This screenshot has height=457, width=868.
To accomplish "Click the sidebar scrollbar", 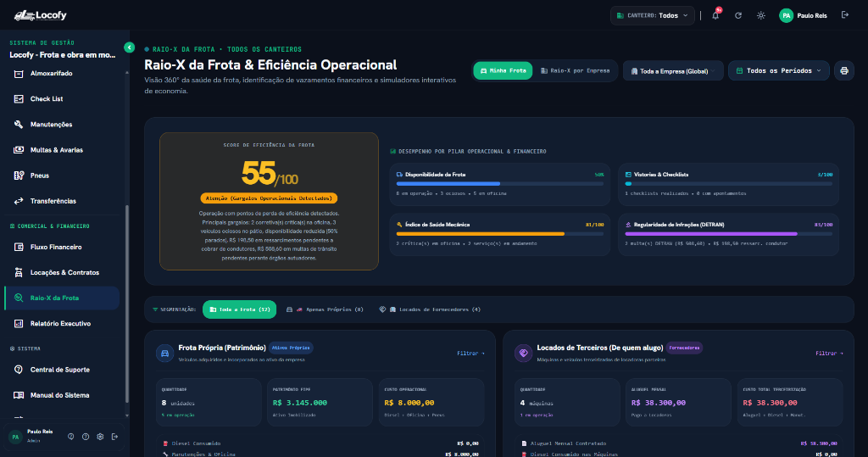I will pos(127,304).
